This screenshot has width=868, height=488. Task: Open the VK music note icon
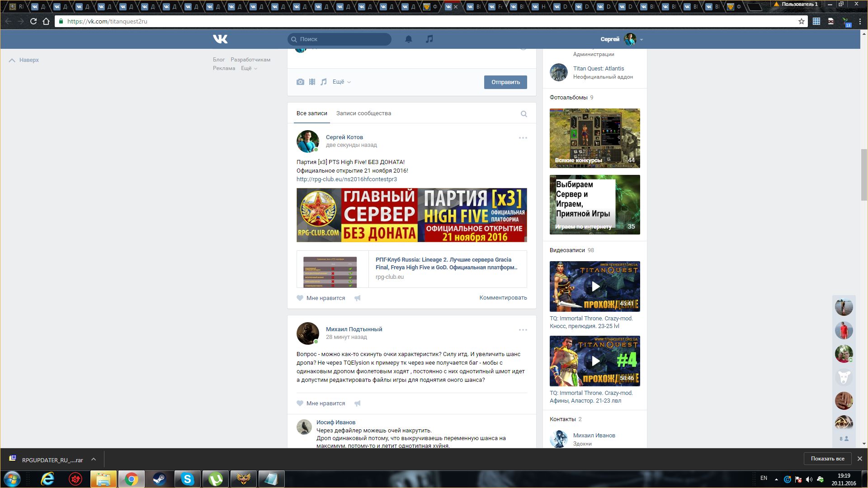(x=429, y=39)
